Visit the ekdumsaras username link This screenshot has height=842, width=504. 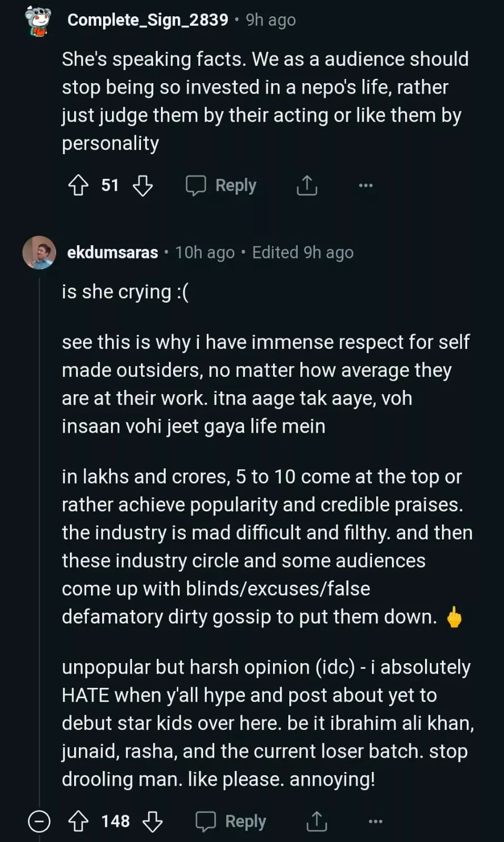(x=113, y=253)
